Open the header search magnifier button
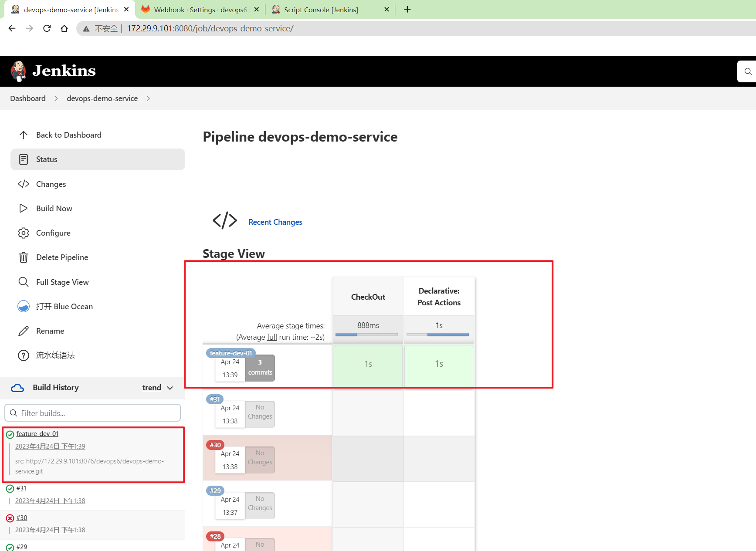This screenshot has width=756, height=551. (748, 71)
